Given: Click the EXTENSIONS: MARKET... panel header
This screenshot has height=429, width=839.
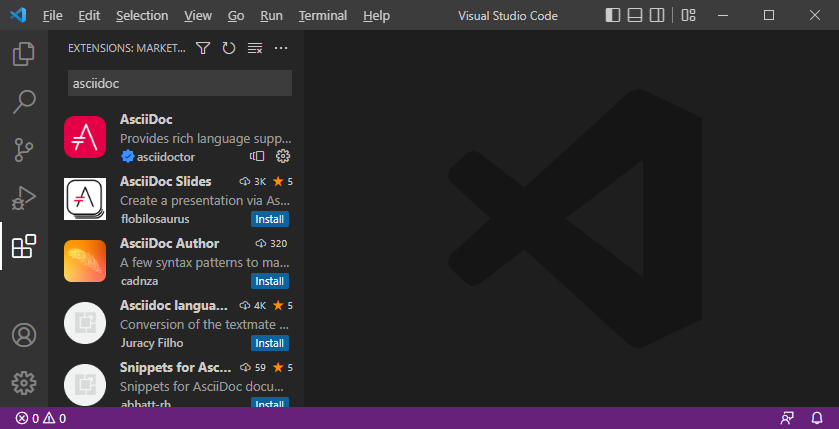Looking at the screenshot, I should tap(127, 48).
